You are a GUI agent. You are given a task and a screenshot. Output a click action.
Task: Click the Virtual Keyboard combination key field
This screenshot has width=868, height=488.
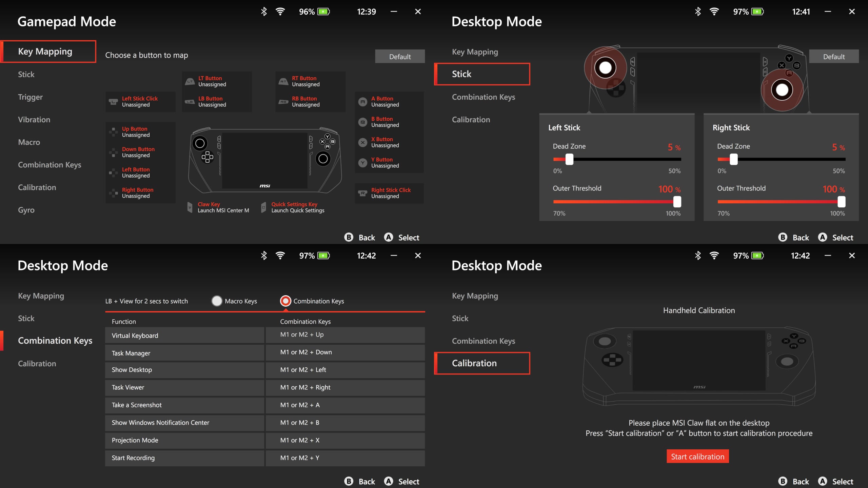345,335
